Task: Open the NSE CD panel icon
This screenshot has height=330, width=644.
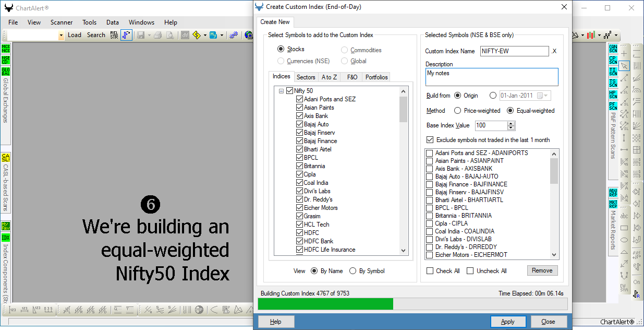Action: 6,60
